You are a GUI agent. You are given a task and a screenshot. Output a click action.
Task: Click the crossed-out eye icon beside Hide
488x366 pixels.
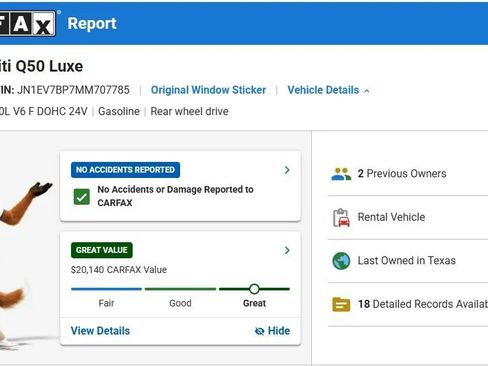coord(259,331)
